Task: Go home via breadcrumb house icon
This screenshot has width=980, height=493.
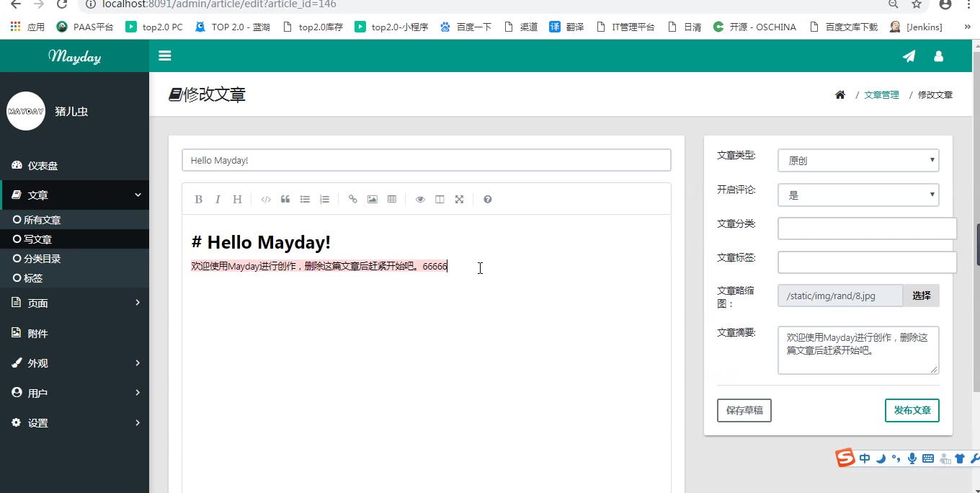Action: click(x=839, y=95)
